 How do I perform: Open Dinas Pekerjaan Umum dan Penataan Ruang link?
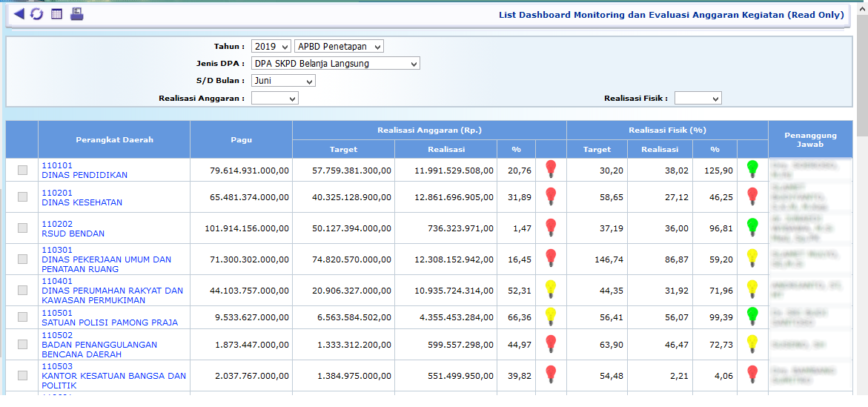[x=106, y=259]
